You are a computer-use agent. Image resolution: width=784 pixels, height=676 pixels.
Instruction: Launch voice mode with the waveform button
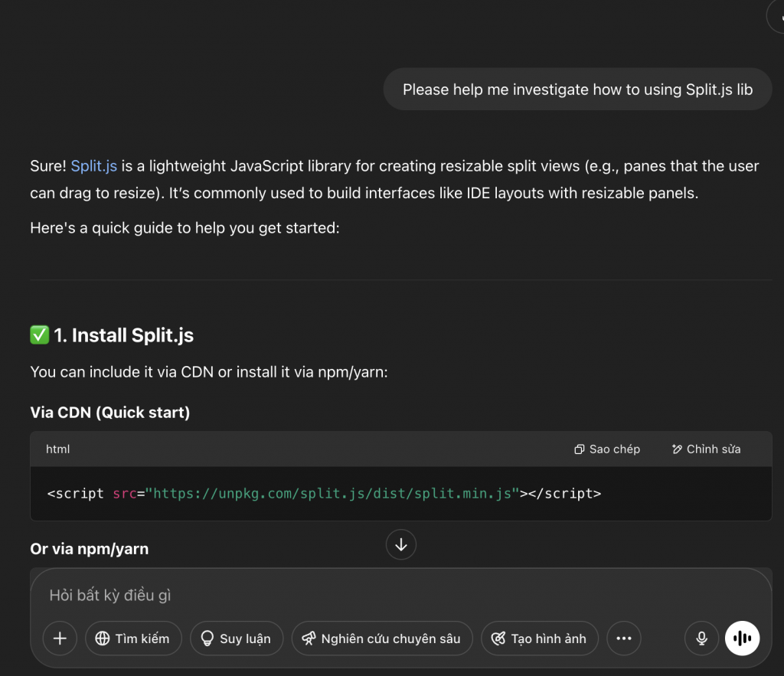(x=743, y=638)
